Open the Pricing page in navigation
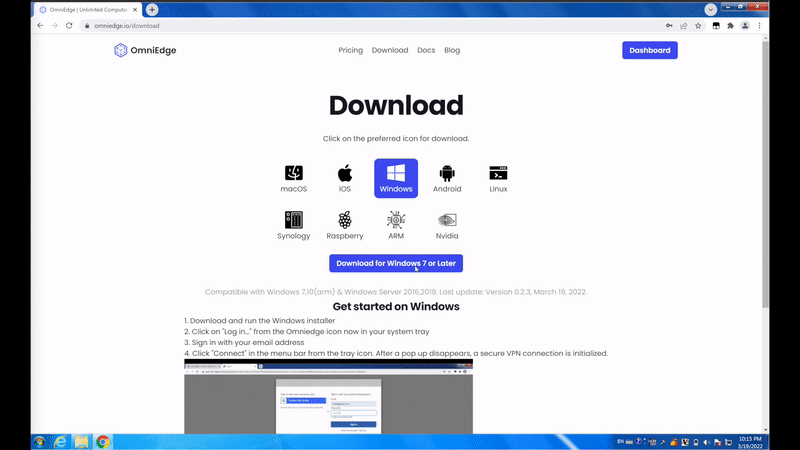This screenshot has width=800, height=450. pyautogui.click(x=350, y=50)
